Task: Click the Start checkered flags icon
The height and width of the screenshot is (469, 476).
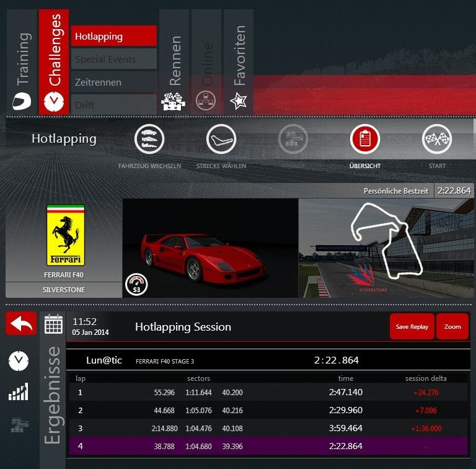Action: pos(437,139)
